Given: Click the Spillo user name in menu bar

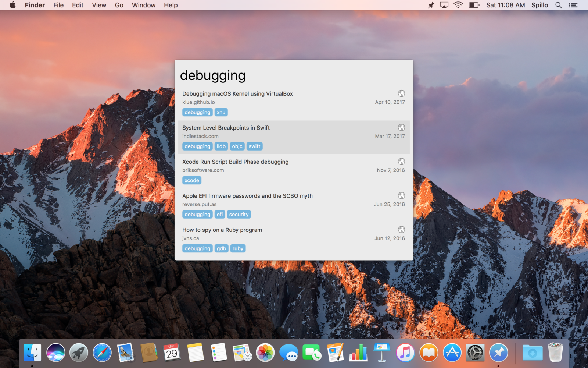Looking at the screenshot, I should 540,5.
